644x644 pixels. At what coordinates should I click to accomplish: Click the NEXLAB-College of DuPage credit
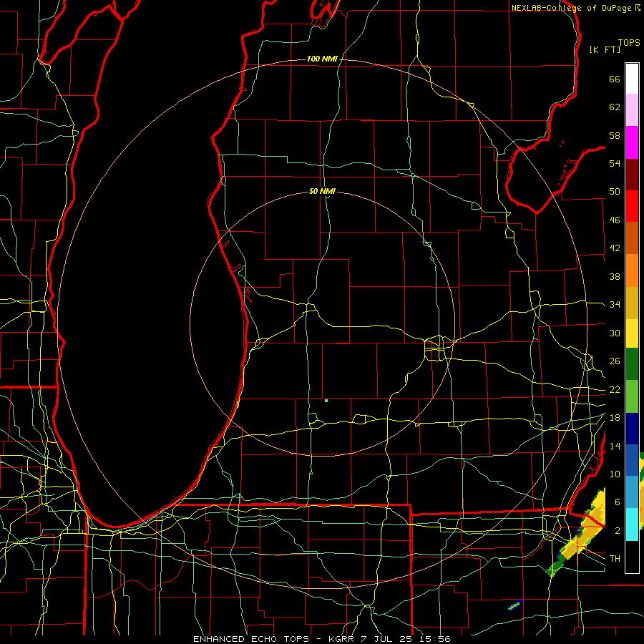point(571,8)
